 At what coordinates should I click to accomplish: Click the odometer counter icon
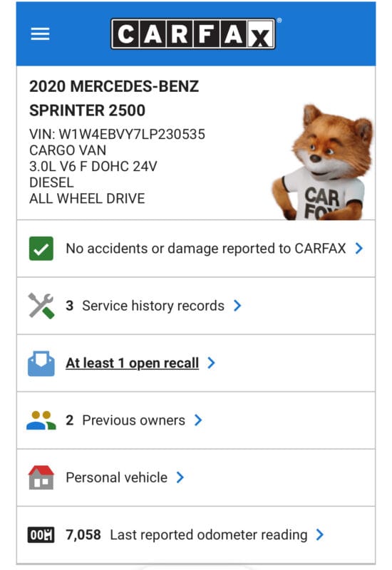click(41, 535)
